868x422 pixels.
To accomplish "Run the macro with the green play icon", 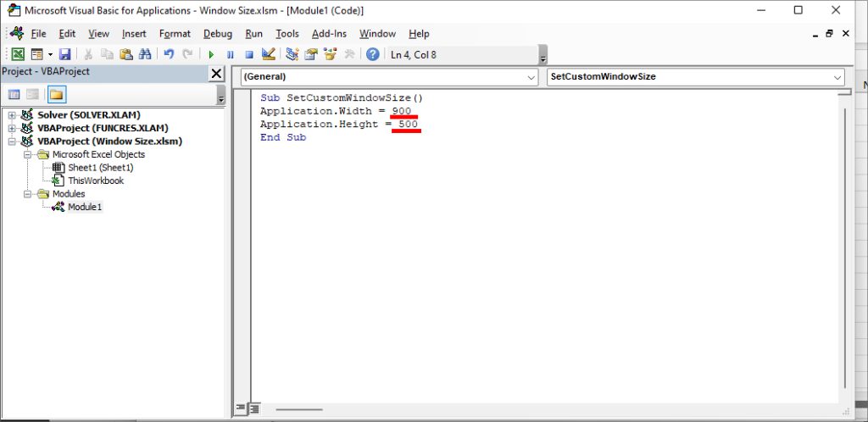I will (211, 54).
